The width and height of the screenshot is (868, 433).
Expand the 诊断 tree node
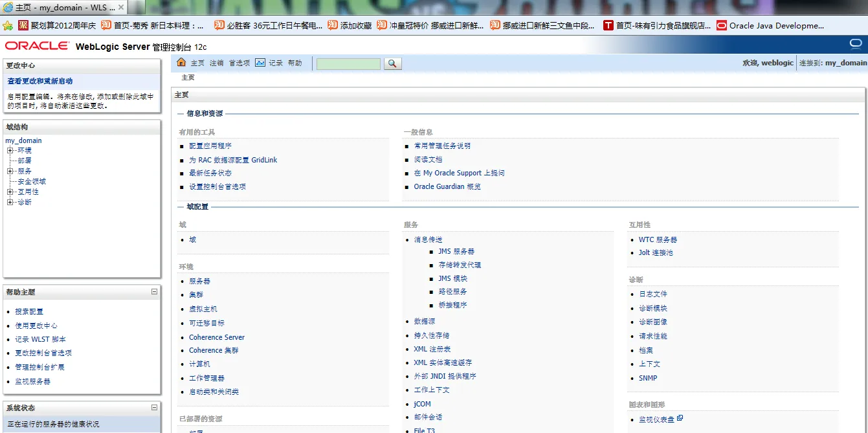[x=10, y=203]
